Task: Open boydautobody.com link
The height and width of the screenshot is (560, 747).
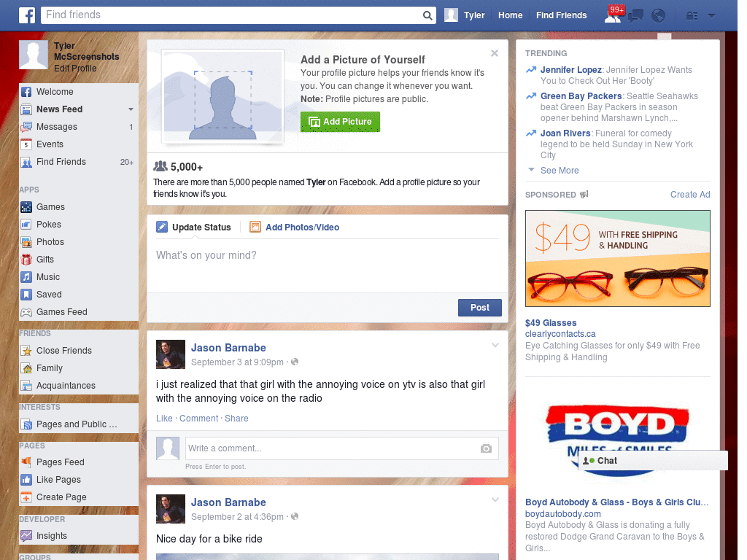Action: point(562,514)
